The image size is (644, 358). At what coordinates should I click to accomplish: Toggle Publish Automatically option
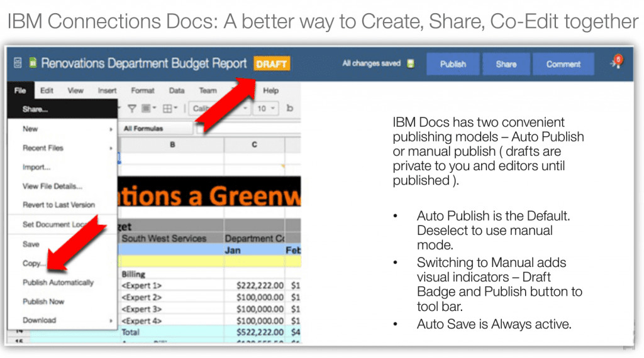pyautogui.click(x=62, y=283)
